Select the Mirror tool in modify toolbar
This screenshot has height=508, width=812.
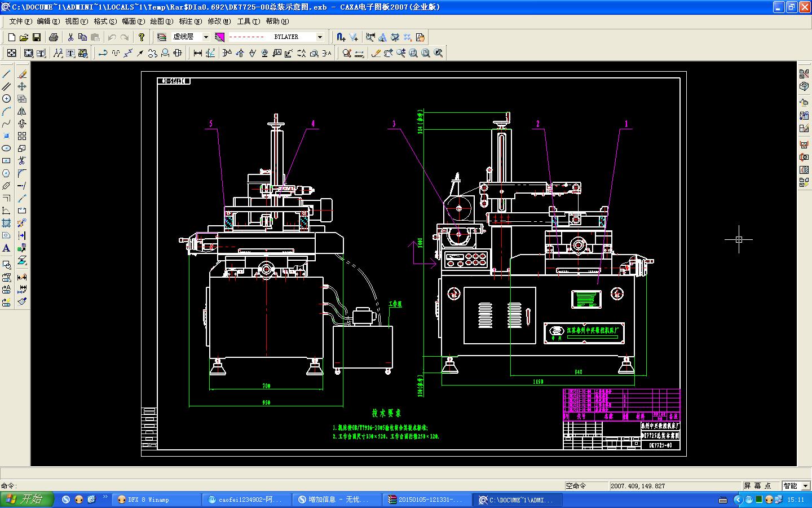(22, 111)
